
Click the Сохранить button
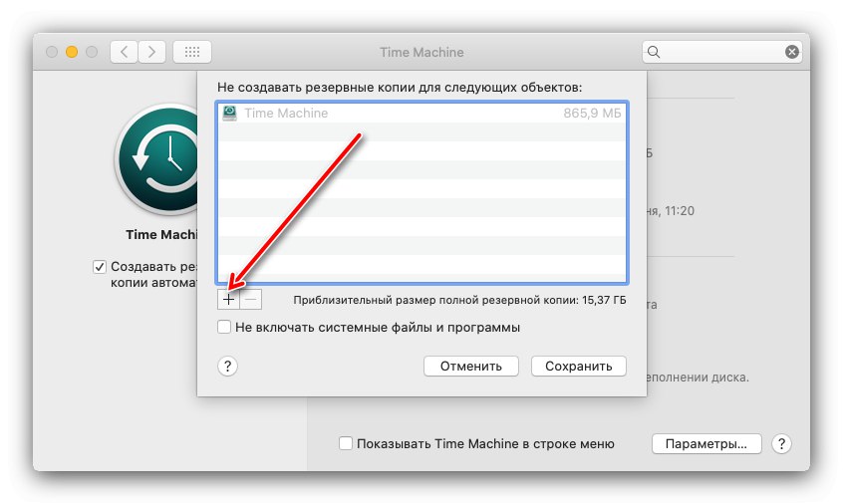point(579,366)
